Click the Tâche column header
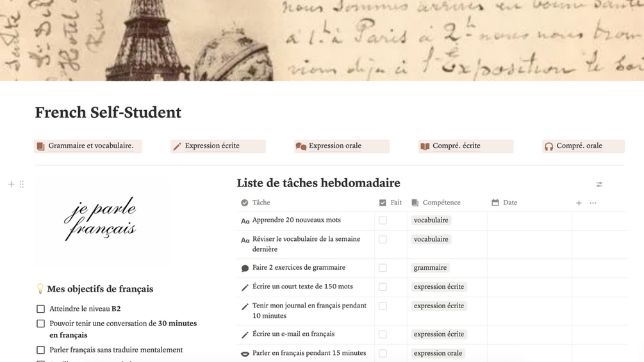 coord(306,202)
